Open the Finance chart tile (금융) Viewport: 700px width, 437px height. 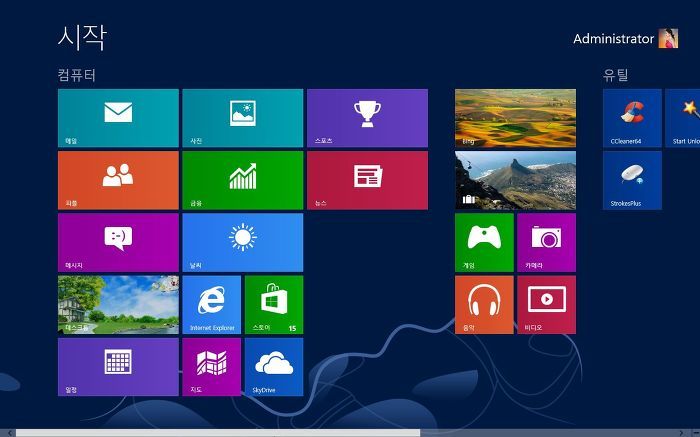tap(243, 180)
